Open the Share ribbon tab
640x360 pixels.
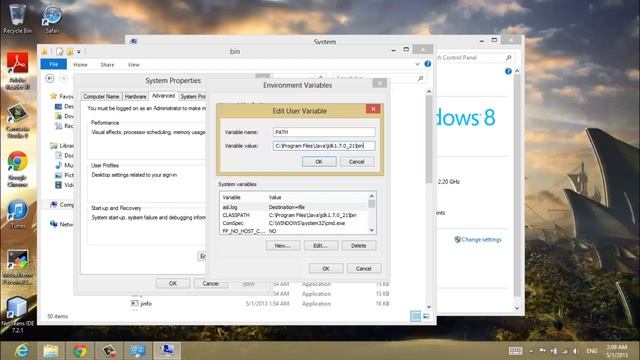coord(107,64)
